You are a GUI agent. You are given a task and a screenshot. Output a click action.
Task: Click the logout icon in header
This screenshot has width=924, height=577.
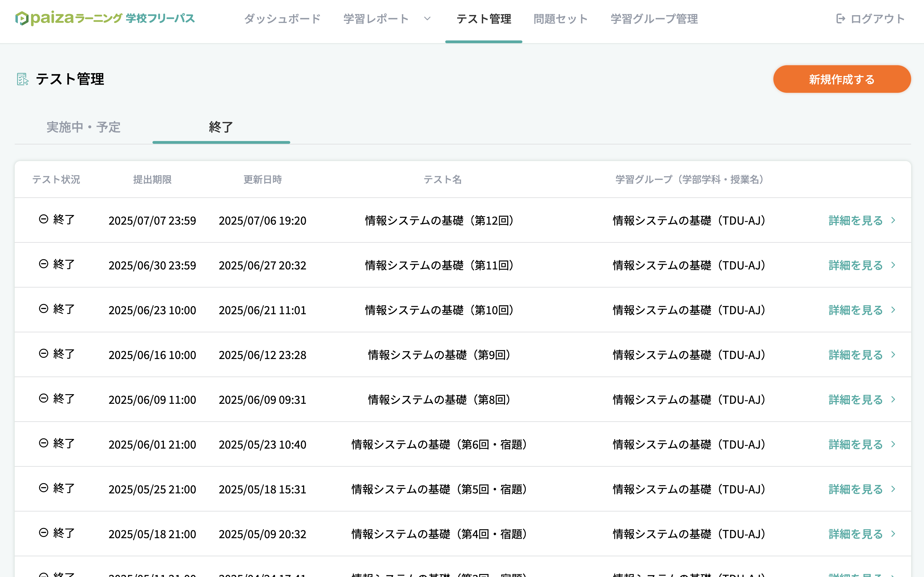pos(840,19)
